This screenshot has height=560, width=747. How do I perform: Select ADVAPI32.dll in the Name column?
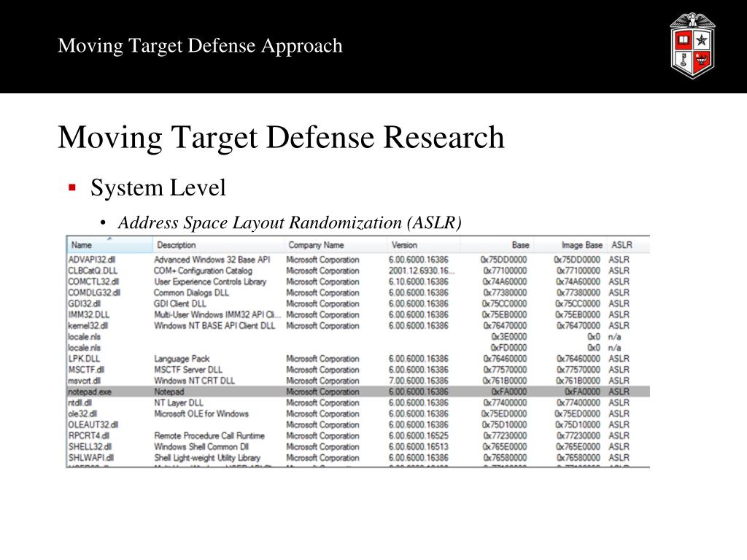point(91,260)
